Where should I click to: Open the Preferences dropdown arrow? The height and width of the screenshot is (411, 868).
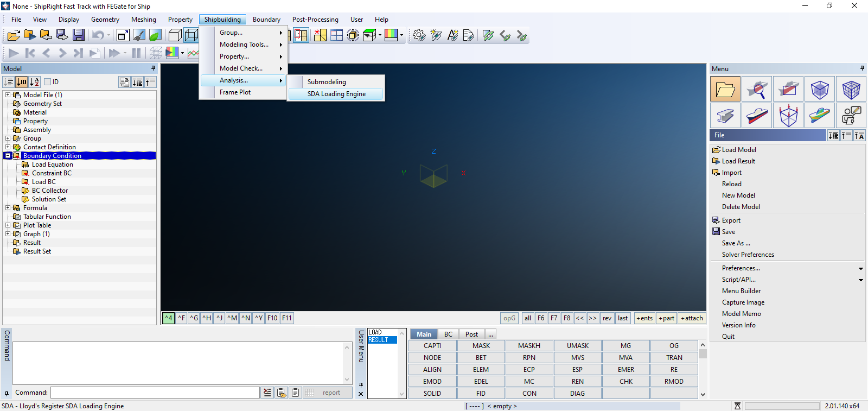[x=860, y=268]
